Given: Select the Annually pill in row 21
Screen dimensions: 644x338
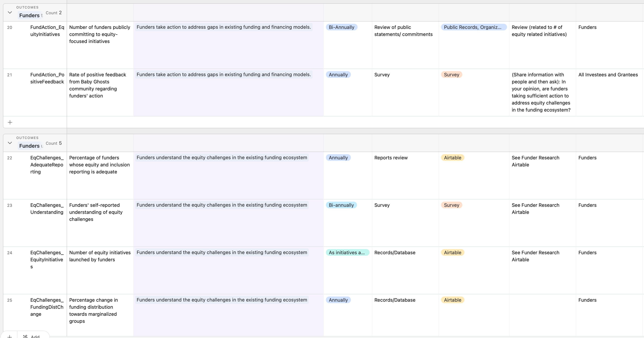Looking at the screenshot, I should [x=338, y=74].
